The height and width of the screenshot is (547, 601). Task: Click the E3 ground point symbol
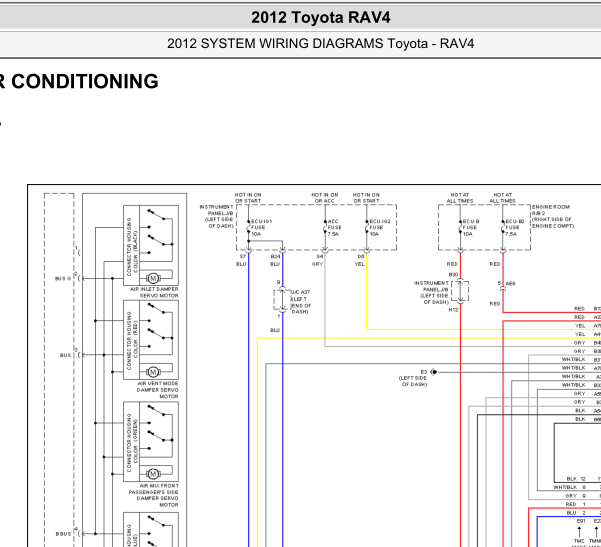click(434, 372)
